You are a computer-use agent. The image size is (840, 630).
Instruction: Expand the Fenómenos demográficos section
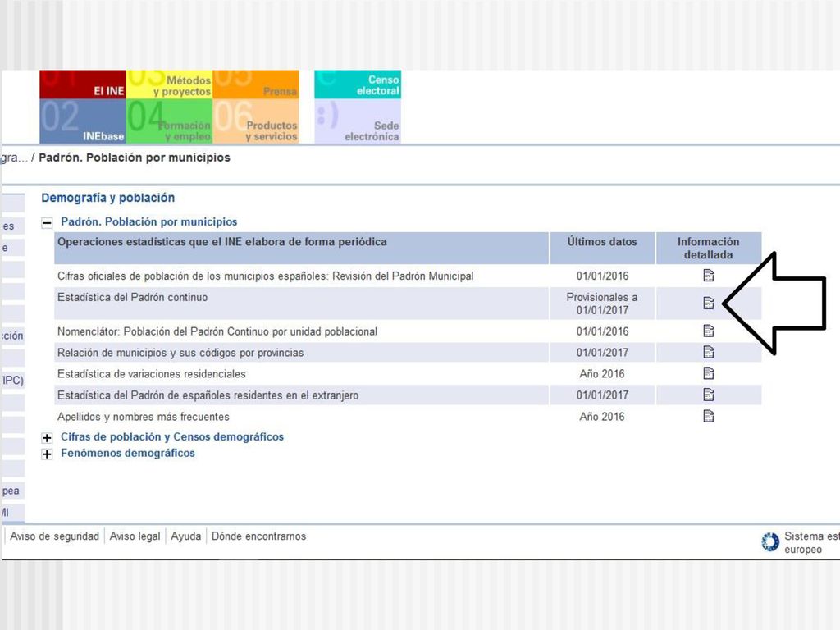click(47, 454)
